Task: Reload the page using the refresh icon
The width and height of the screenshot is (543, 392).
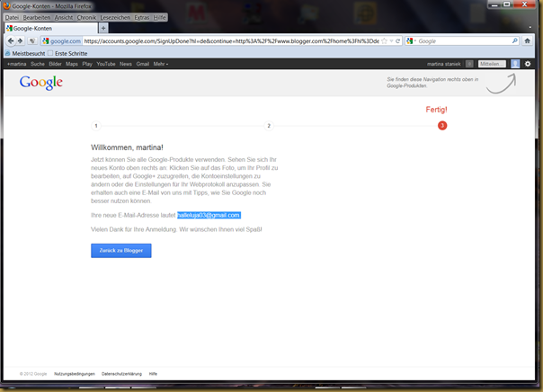Action: (398, 40)
